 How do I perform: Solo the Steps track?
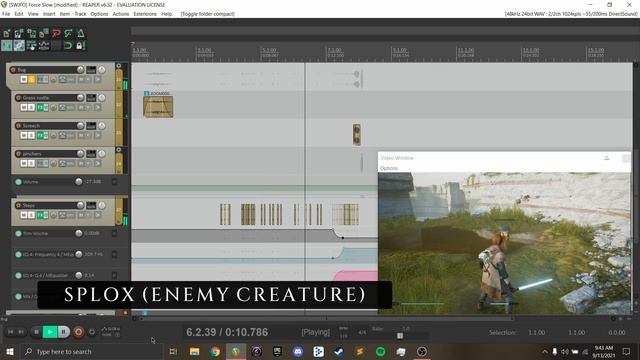pyautogui.click(x=31, y=215)
